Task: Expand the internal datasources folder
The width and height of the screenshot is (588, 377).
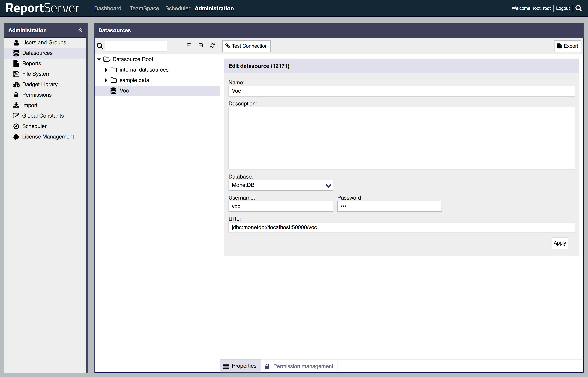Action: [x=106, y=70]
